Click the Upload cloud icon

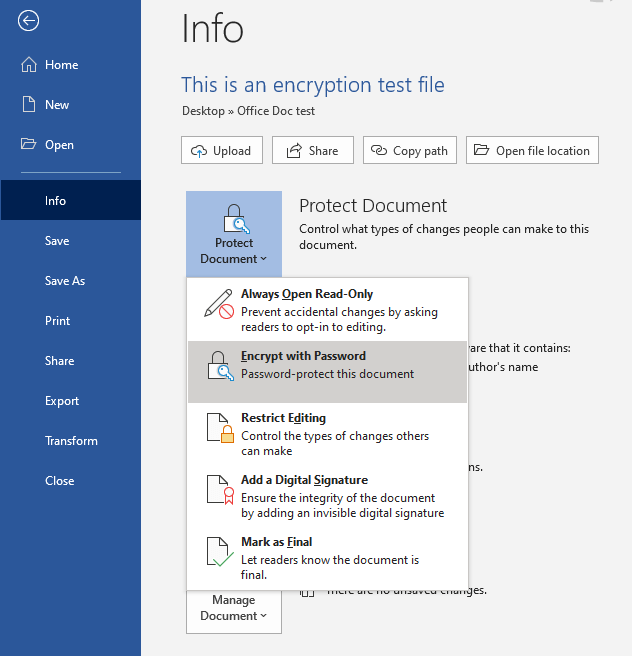tap(199, 151)
